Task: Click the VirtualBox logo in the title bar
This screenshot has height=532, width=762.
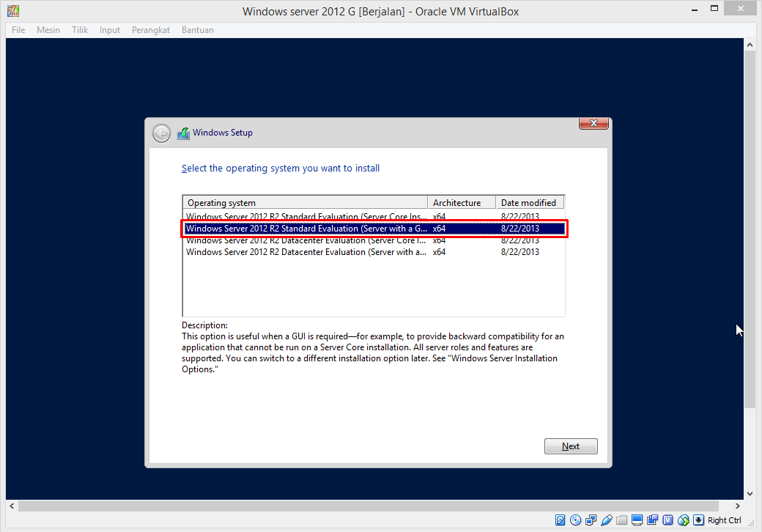Action: point(13,11)
